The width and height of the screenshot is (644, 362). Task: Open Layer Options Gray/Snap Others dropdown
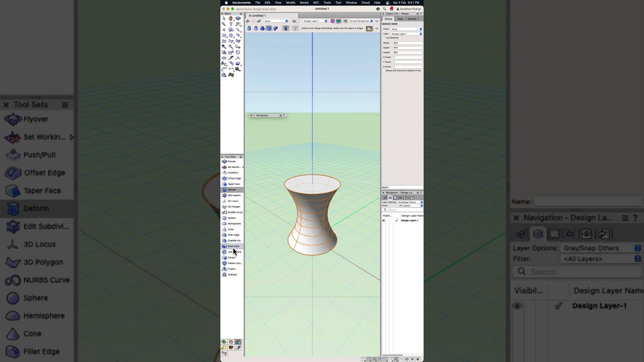point(410,202)
